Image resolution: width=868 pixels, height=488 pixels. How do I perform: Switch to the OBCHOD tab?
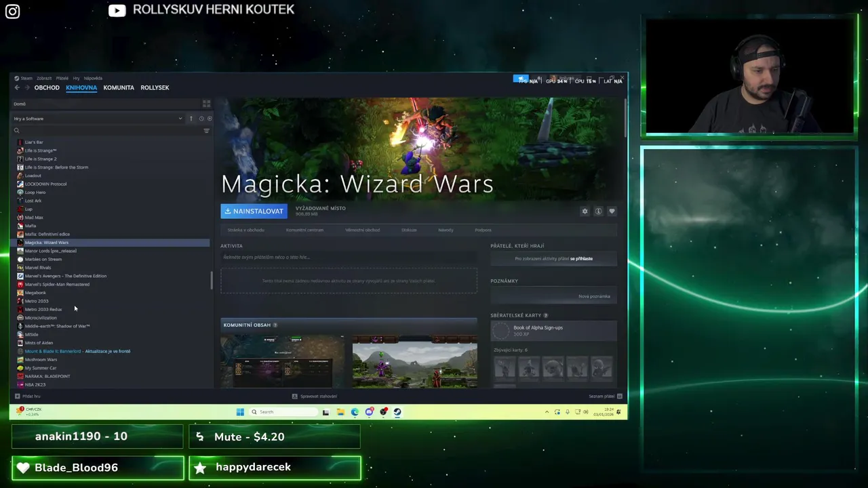47,87
